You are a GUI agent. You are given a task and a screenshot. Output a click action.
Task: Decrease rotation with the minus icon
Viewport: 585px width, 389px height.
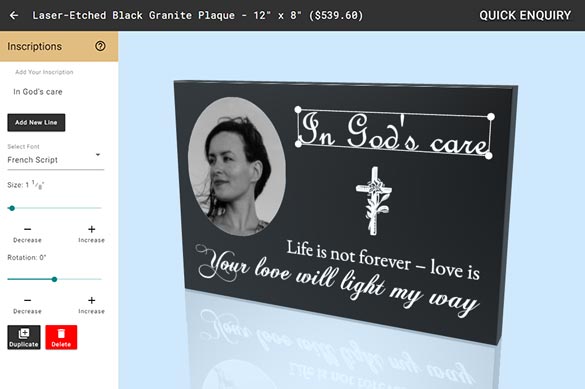click(x=27, y=300)
